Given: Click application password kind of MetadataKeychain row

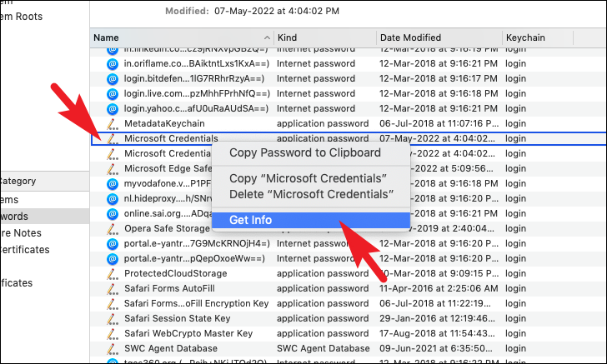Looking at the screenshot, I should (x=323, y=124).
